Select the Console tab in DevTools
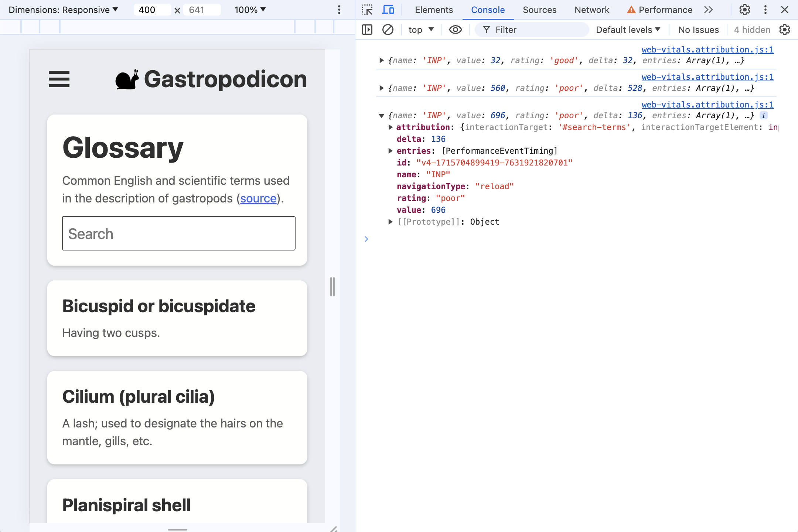Viewport: 798px width, 532px height. [487, 10]
